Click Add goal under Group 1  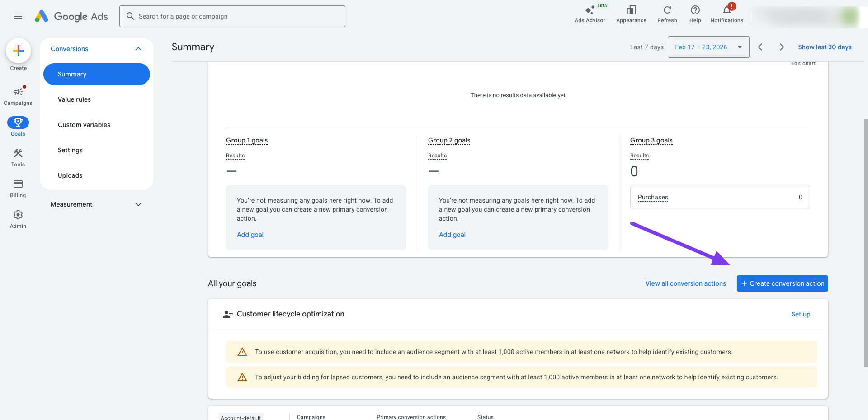pos(250,235)
